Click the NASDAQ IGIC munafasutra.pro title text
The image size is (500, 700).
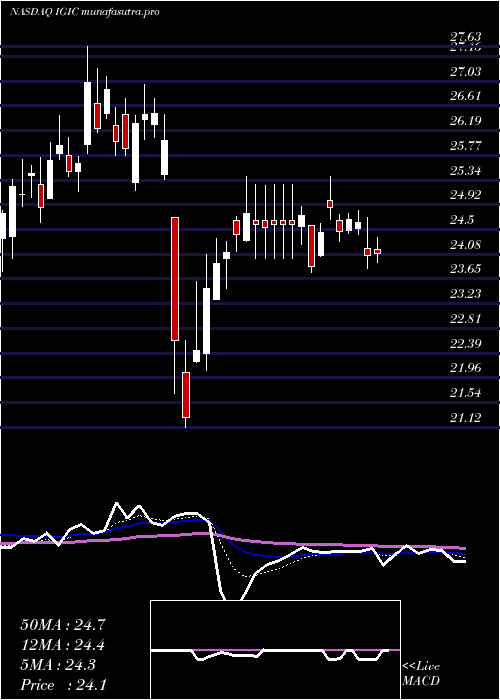[85, 12]
